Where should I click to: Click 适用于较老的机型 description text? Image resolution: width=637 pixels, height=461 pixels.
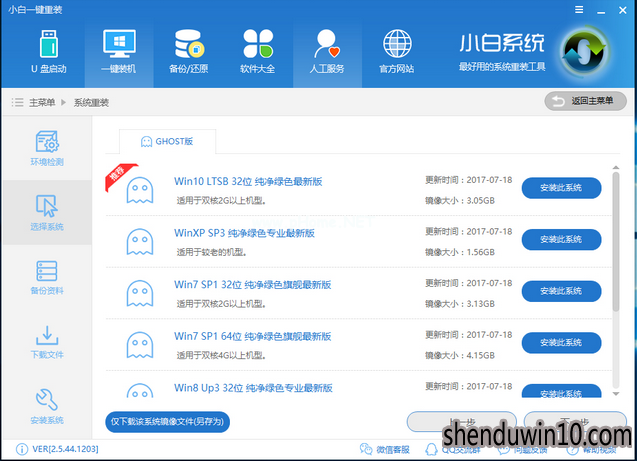point(211,252)
